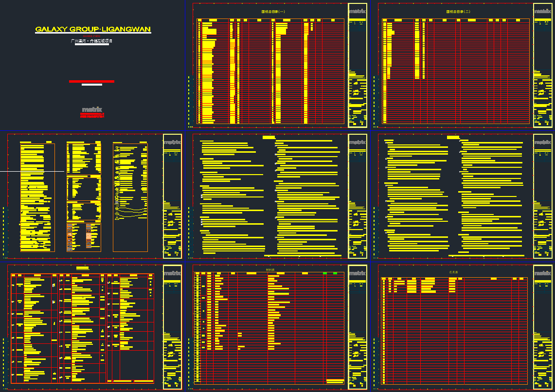Viewport: 555px width, 392px height.
Task: Click the matrix logo in 图纸总目录(一) title block
Action: click(x=358, y=11)
